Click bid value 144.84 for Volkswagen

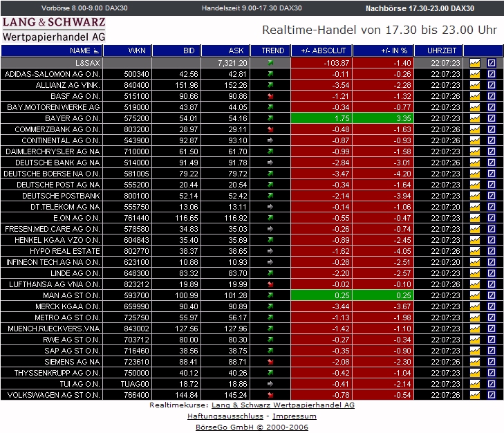[176, 395]
